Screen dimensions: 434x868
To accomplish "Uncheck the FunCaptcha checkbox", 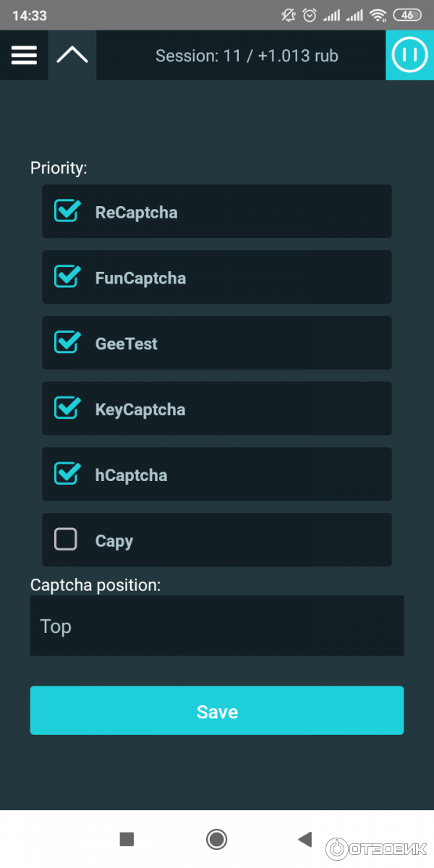I will point(67,277).
